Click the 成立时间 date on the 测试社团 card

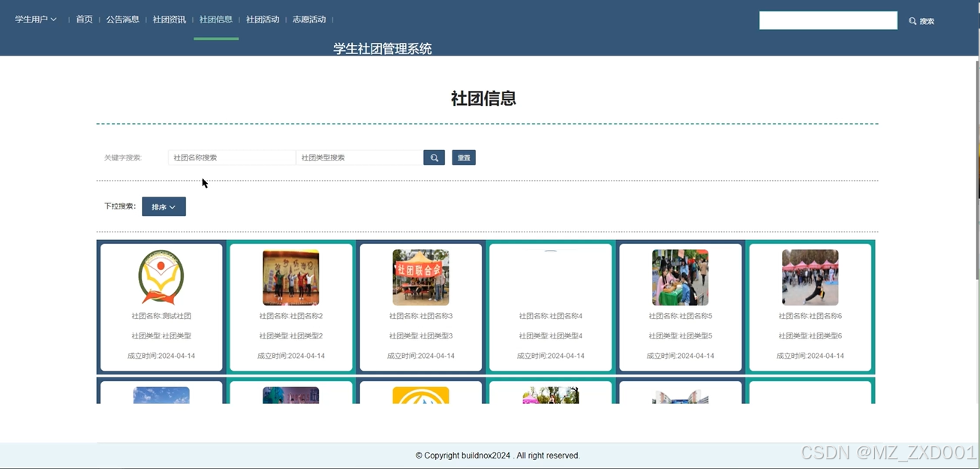(x=161, y=356)
